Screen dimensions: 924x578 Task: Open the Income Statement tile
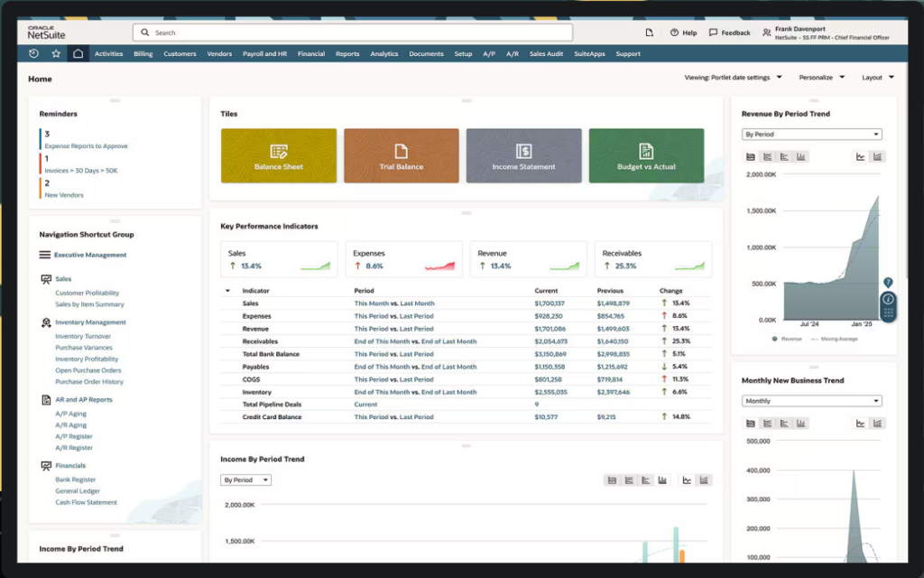[524, 155]
